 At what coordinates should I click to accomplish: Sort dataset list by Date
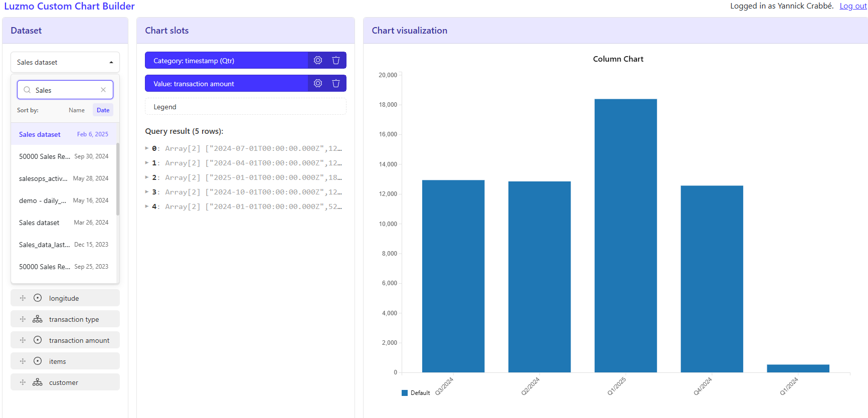tap(103, 110)
